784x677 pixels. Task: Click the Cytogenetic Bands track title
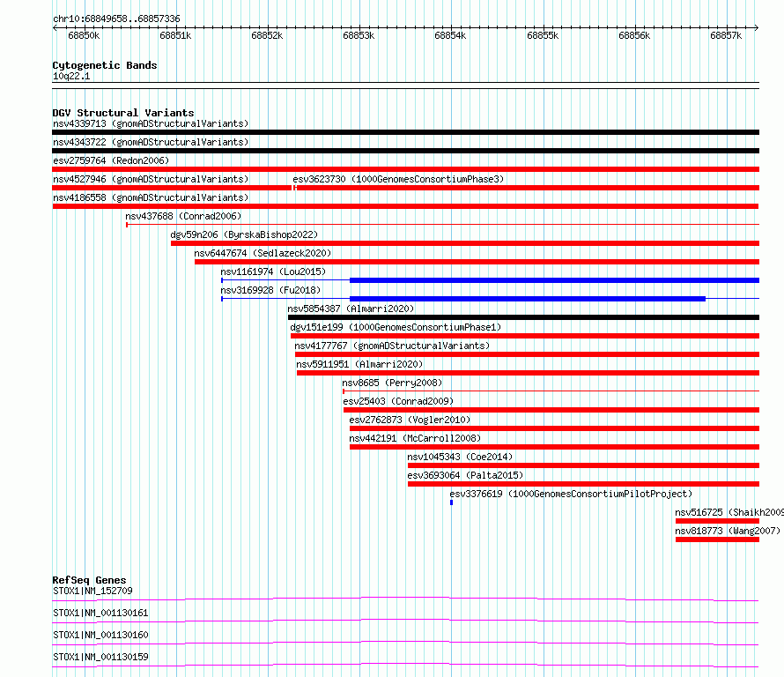(x=105, y=65)
